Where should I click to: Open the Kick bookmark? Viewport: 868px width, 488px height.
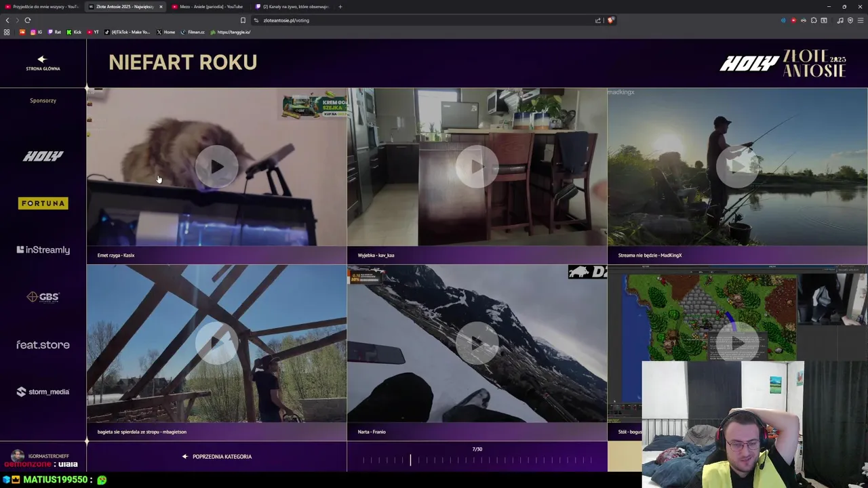pyautogui.click(x=74, y=32)
